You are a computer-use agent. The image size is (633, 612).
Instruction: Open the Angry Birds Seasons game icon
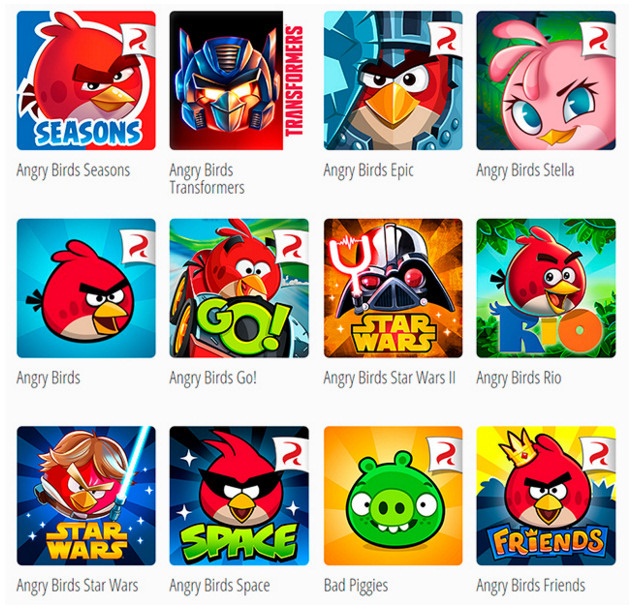86,80
